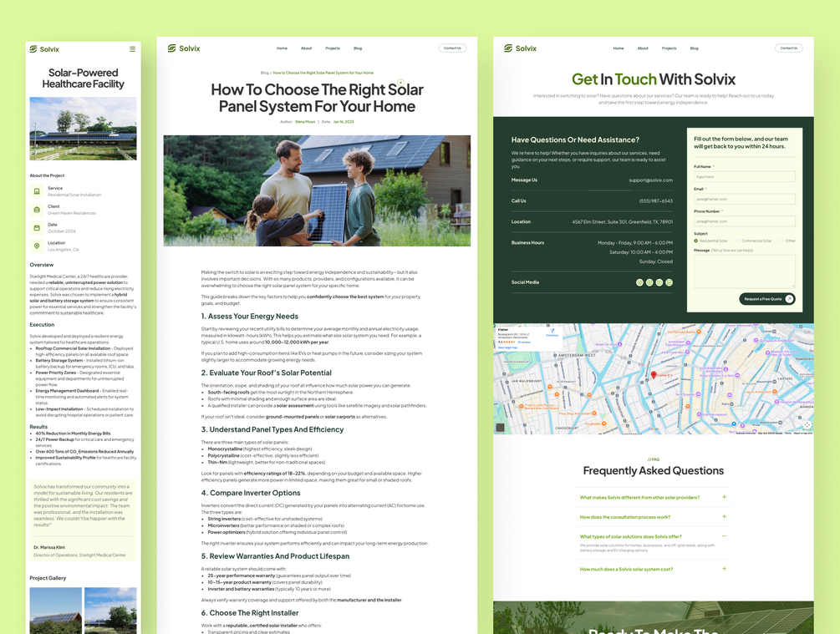Open About in the contact page nav
The image size is (840, 634).
pos(643,48)
